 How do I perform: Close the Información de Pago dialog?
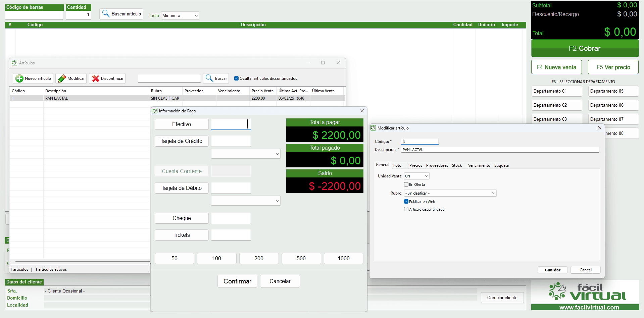(x=362, y=111)
